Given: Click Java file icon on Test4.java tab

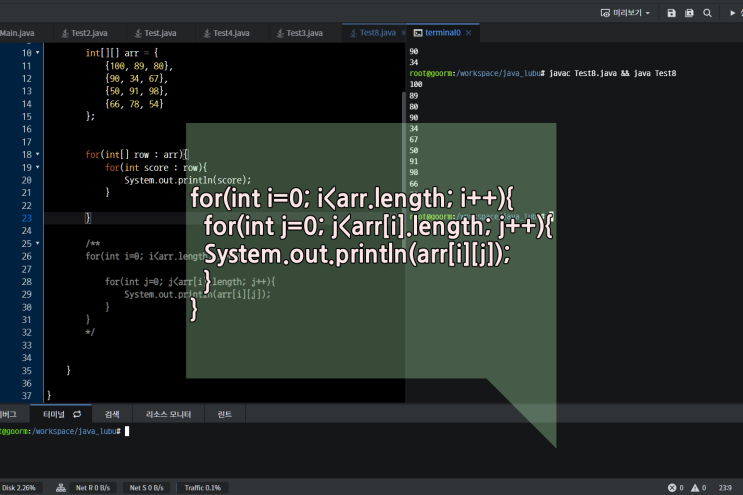Looking at the screenshot, I should [x=207, y=33].
